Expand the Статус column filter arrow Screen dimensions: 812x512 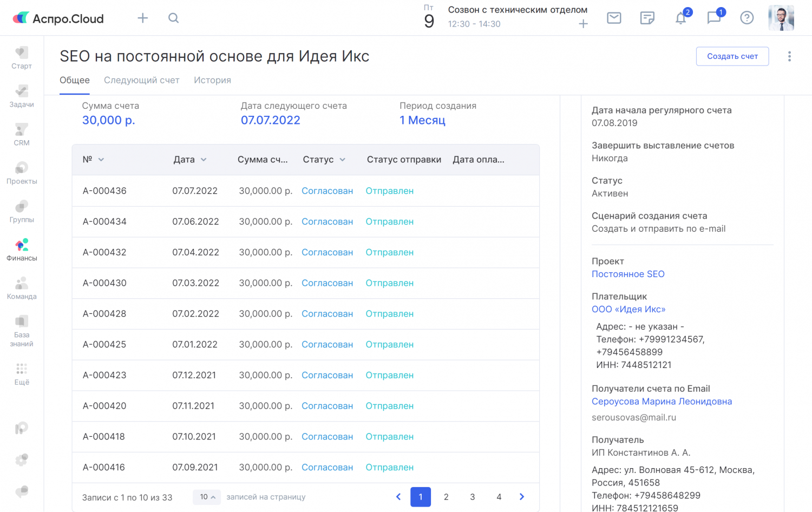(x=342, y=160)
